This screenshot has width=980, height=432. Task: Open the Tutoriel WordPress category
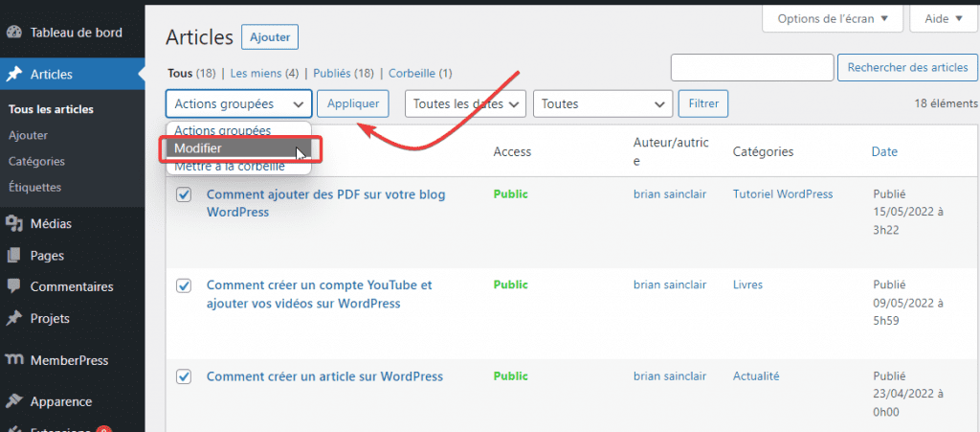click(783, 194)
